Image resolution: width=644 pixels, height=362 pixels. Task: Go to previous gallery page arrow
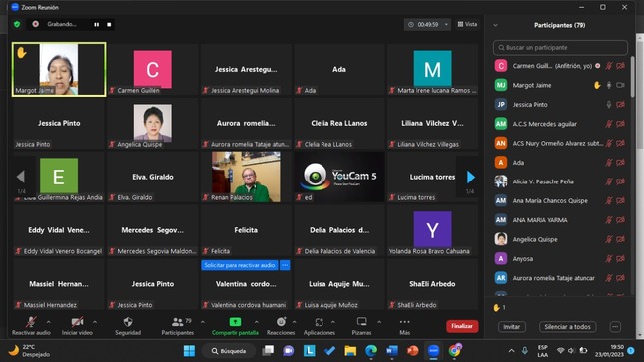pyautogui.click(x=21, y=177)
